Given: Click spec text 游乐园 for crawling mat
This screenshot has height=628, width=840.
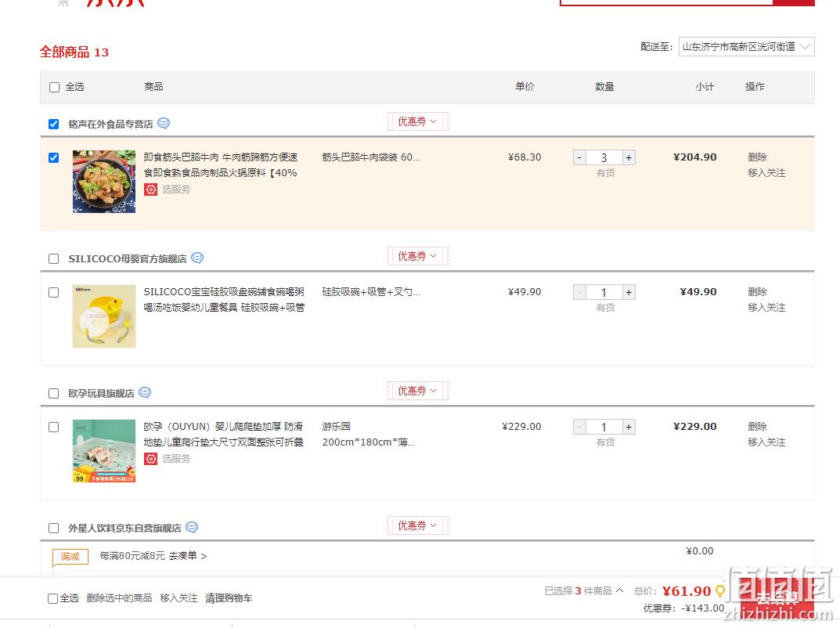Looking at the screenshot, I should [x=336, y=426].
